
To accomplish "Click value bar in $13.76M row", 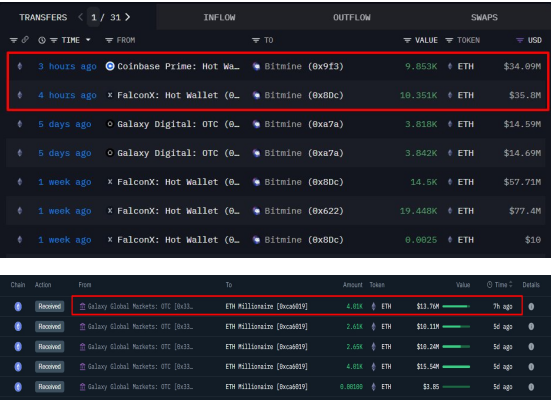I will click(x=456, y=306).
